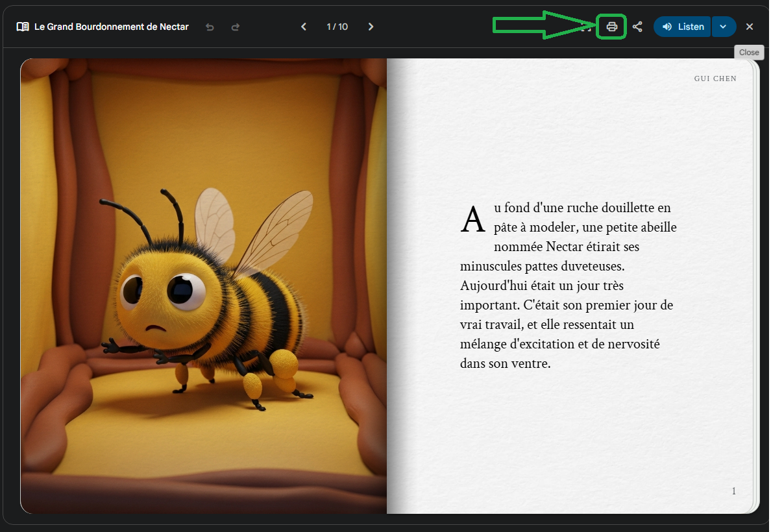Click the print storybook icon
771x532 pixels.
pyautogui.click(x=611, y=27)
